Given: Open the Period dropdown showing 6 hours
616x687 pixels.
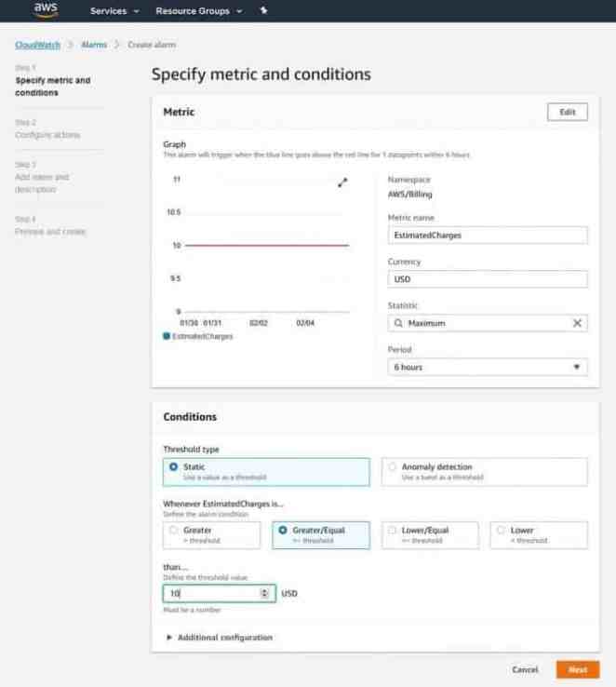Looking at the screenshot, I should point(488,367).
